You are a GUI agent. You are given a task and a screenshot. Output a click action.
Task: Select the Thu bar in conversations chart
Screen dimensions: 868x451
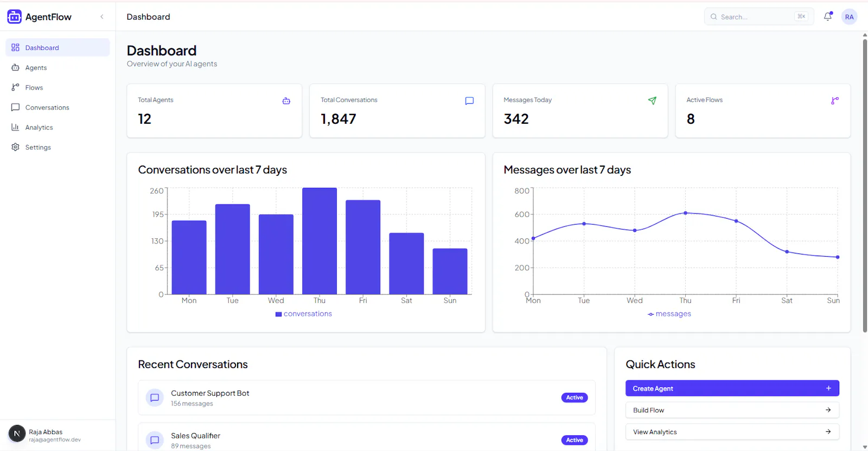click(x=320, y=241)
